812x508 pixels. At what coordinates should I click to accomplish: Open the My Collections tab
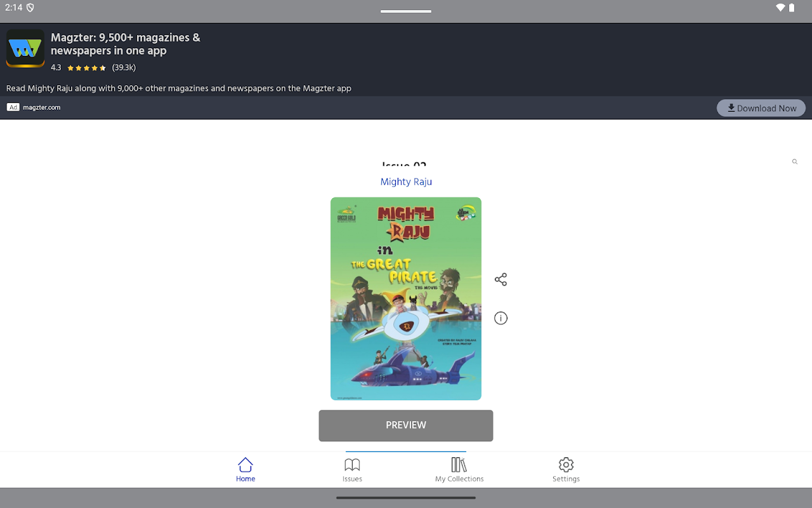[x=459, y=470]
